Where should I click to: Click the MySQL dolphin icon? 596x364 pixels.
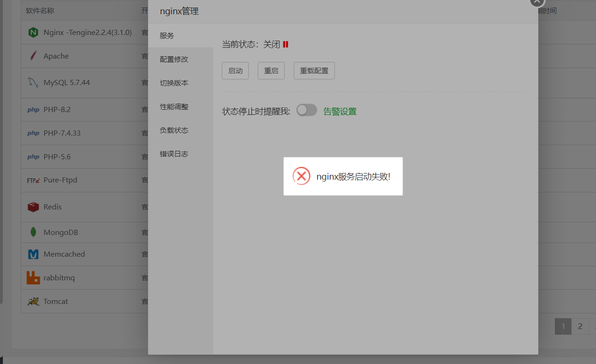[x=33, y=82]
